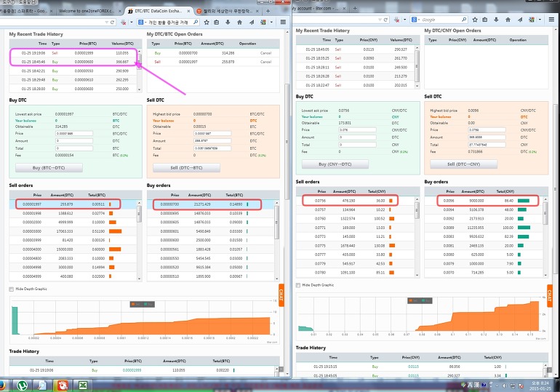
Task: Open the red paint-palette app on taskbar
Action: (x=63, y=385)
